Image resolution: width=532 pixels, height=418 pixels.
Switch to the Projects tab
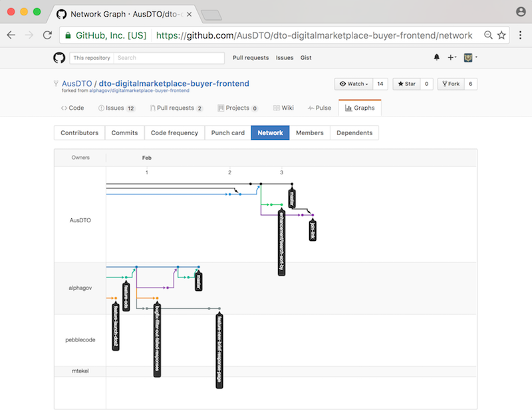[x=237, y=108]
